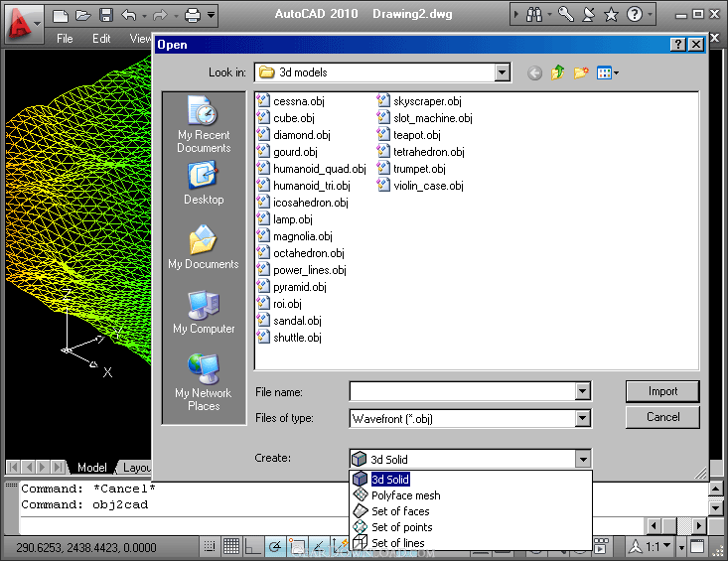Viewport: 728px width, 561px height.
Task: Click in the File name input field
Action: 463,391
